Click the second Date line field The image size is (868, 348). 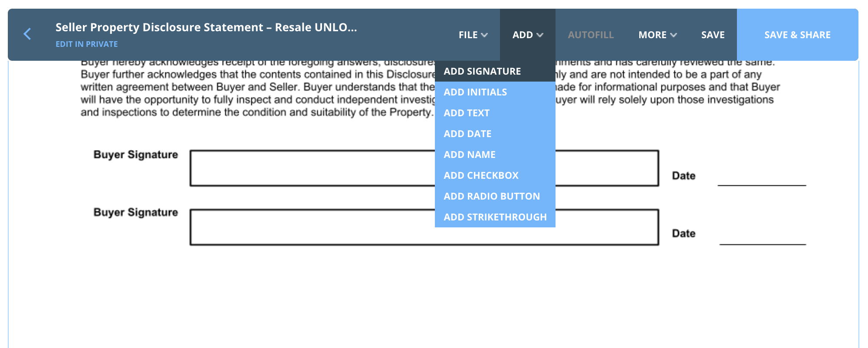(x=763, y=238)
